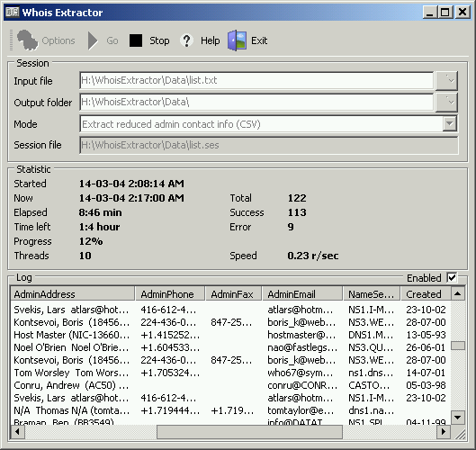Click email cell tomtaylor@e...
This screenshot has height=450, width=476.
[x=301, y=410]
